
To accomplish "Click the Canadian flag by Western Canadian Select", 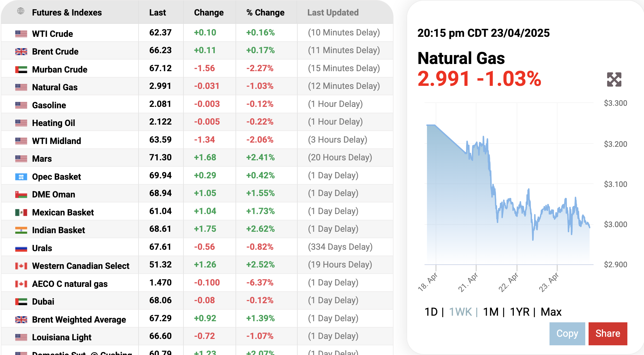I will (21, 266).
